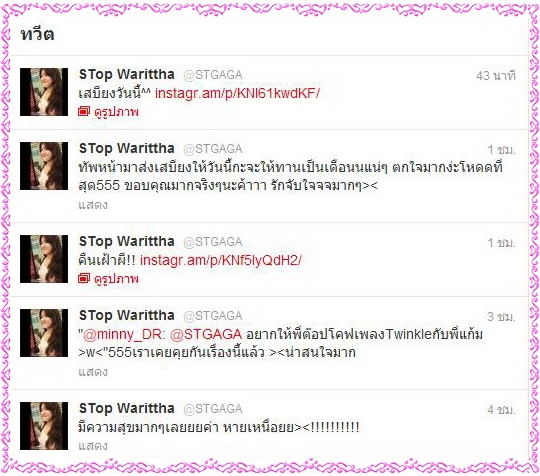This screenshot has width=540, height=476.
Task: Click ดูรูปภาพ under the first tweet
Action: (116, 112)
